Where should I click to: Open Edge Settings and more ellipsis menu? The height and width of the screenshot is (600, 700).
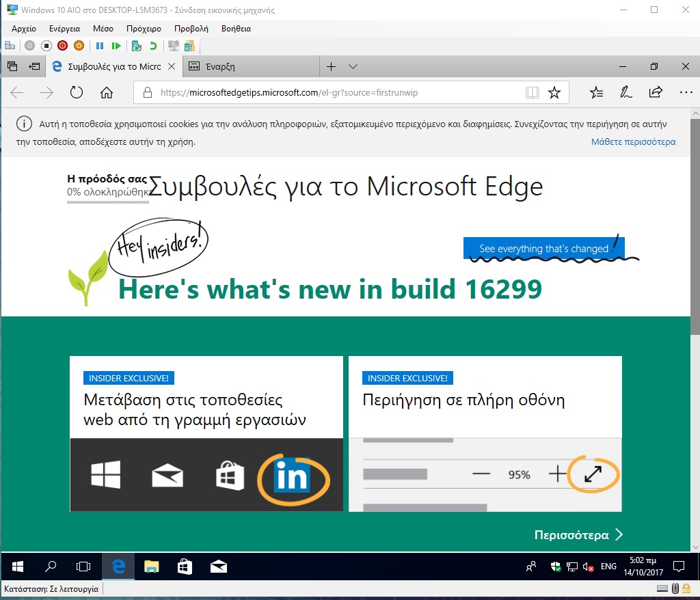686,92
